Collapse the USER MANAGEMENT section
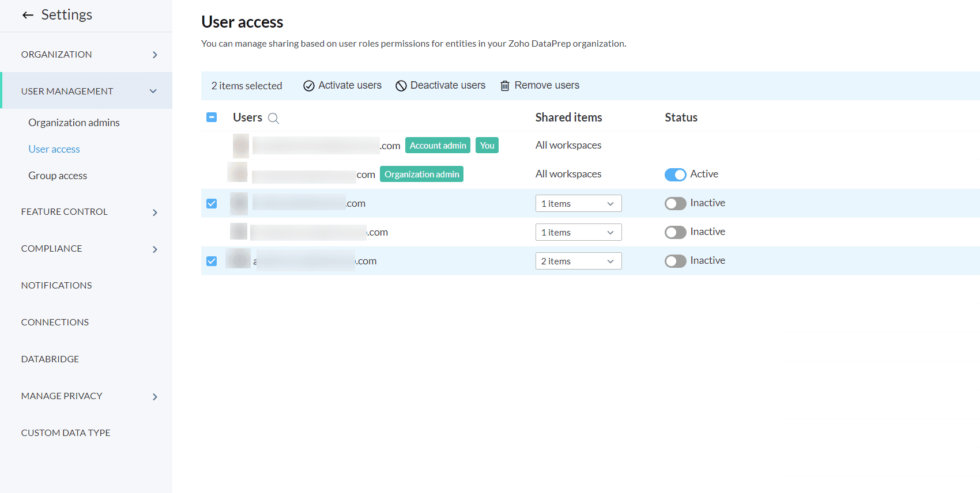 (x=86, y=91)
